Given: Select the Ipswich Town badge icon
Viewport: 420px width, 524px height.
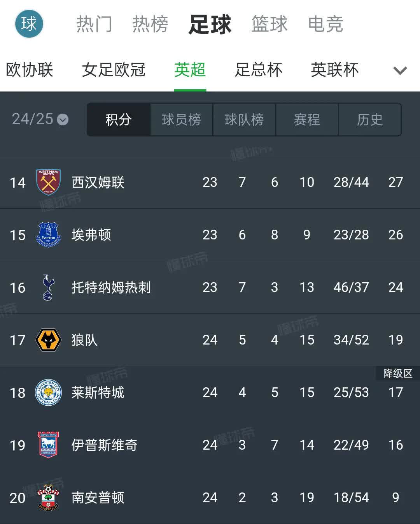Looking at the screenshot, I should (48, 445).
